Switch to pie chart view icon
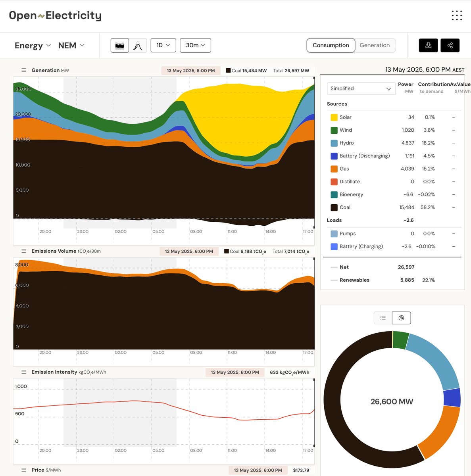This screenshot has width=471, height=476. point(401,318)
